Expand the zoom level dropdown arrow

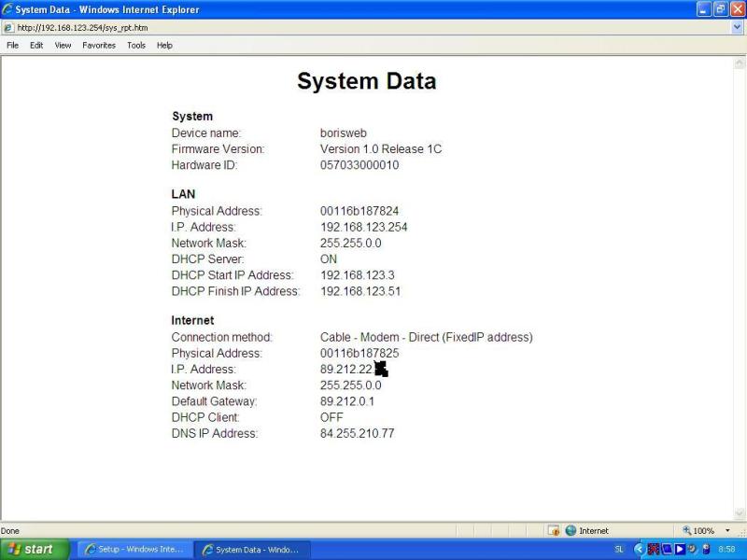coord(727,530)
